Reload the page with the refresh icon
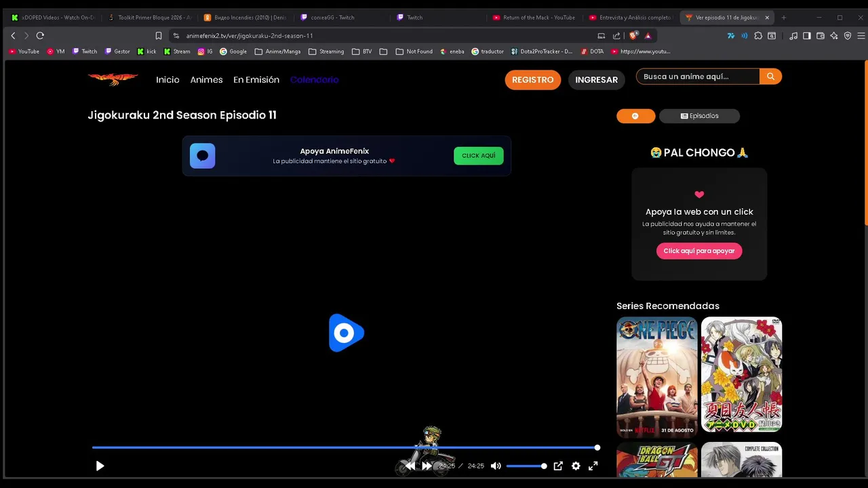Image resolution: width=868 pixels, height=488 pixels. (x=40, y=35)
